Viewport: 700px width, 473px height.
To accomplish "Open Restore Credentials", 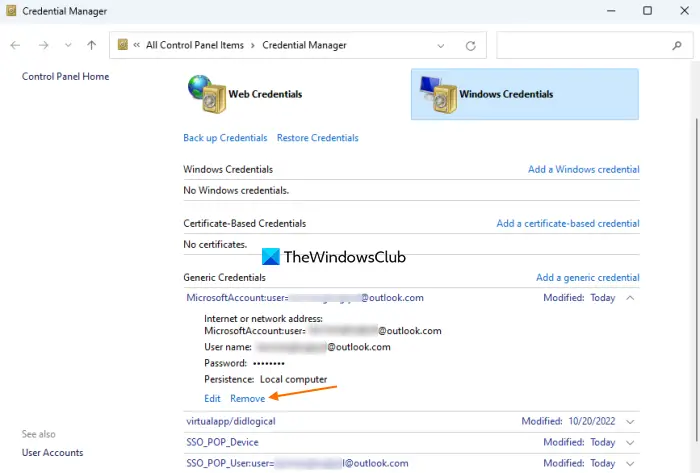I will (x=317, y=138).
